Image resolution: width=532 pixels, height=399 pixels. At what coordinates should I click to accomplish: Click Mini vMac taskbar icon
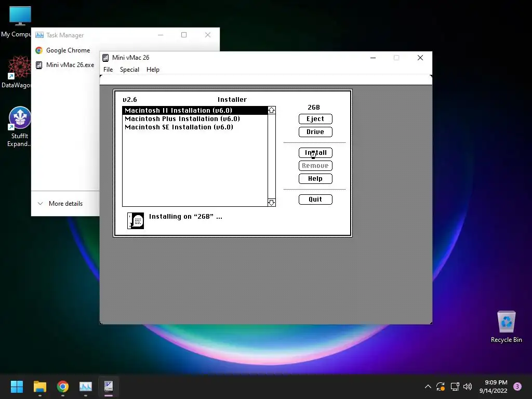109,387
